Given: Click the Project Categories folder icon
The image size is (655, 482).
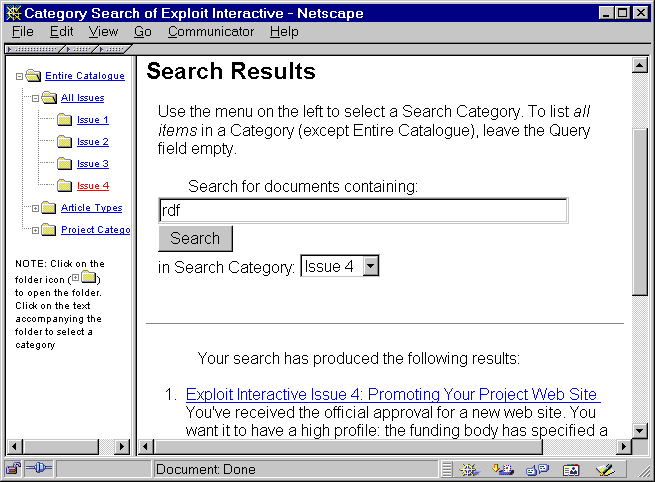Looking at the screenshot, I should tap(49, 230).
